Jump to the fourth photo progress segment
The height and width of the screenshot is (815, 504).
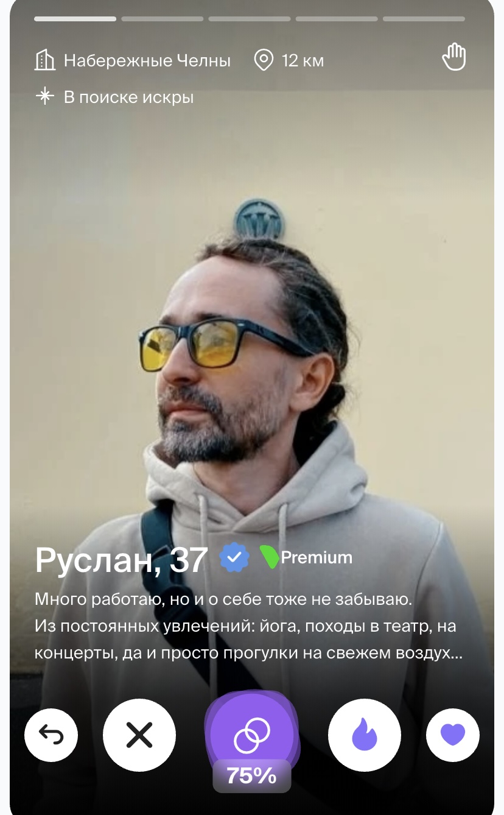337,19
